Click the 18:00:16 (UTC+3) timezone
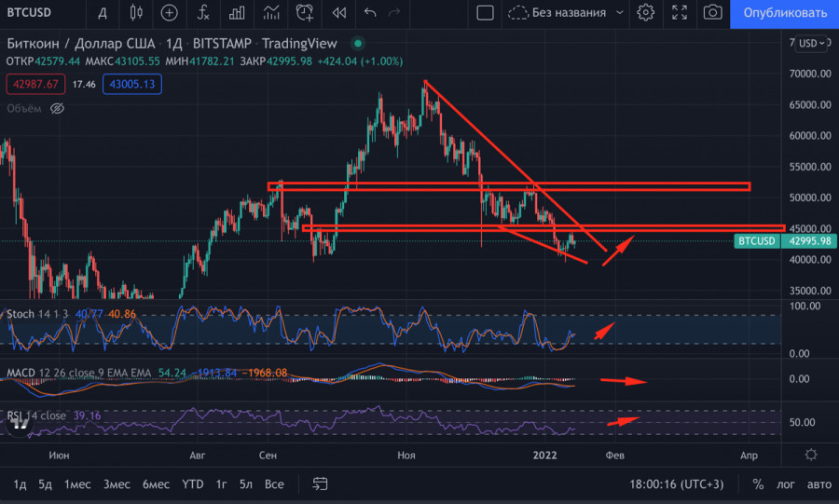Image resolution: width=839 pixels, height=504 pixels. point(677,484)
